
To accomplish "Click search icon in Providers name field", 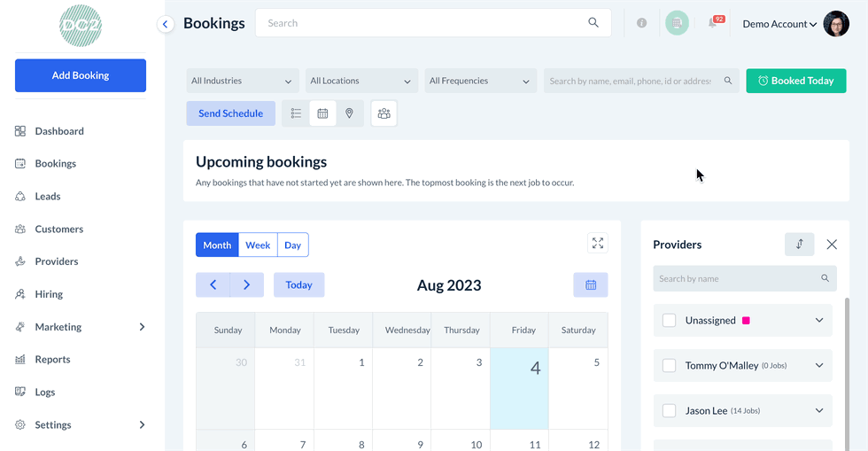I will coord(825,278).
